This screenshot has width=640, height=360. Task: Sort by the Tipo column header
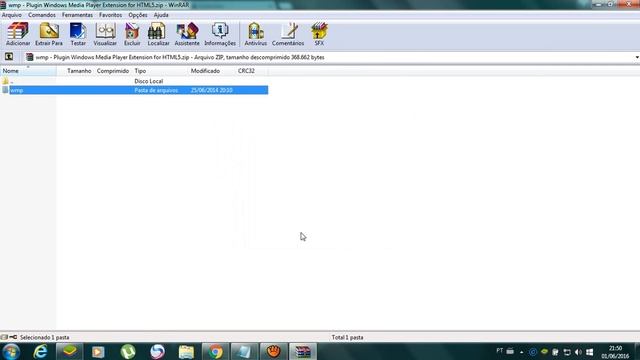tap(160, 71)
